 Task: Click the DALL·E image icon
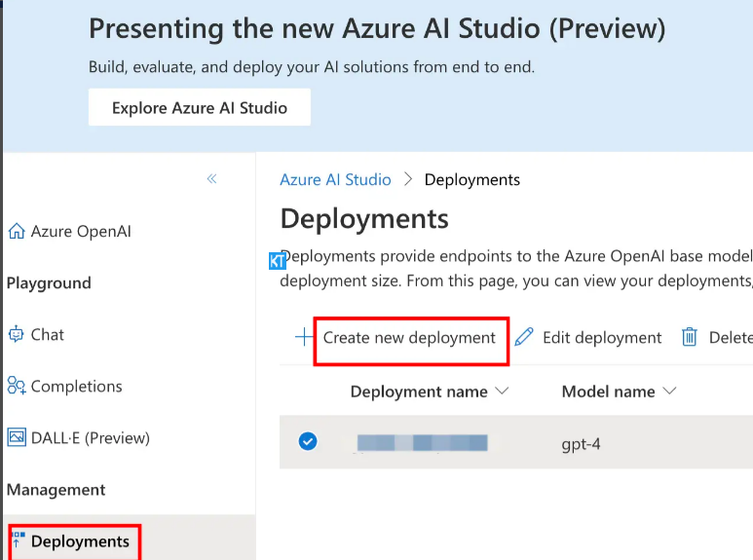coord(17,437)
